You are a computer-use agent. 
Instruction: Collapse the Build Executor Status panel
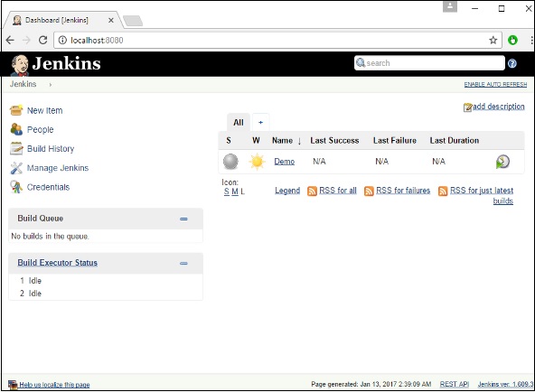tap(183, 263)
